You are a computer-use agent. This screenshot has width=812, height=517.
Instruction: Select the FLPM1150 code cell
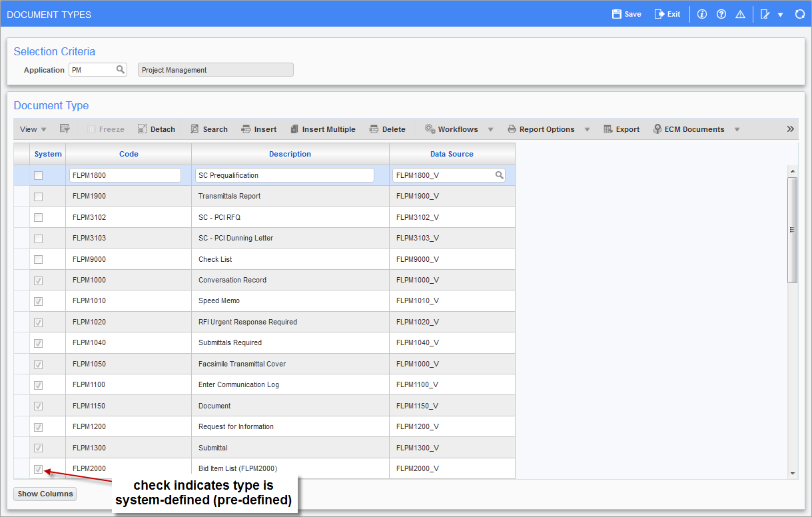point(129,406)
